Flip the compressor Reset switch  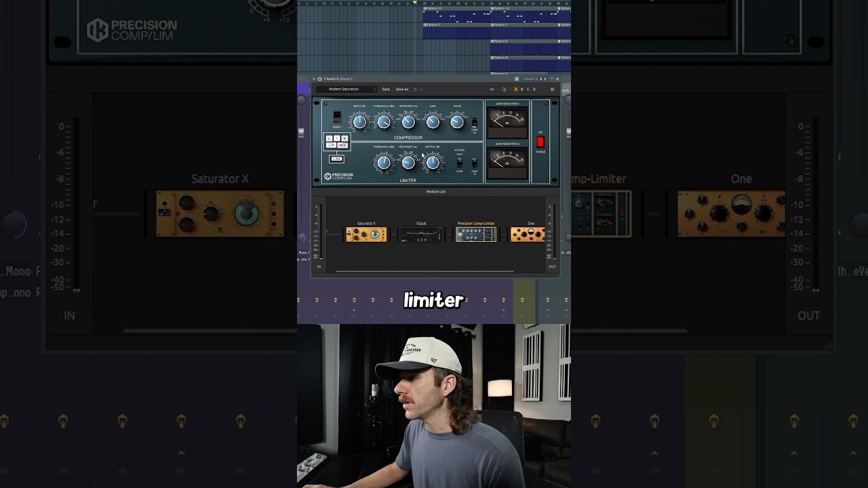tap(337, 117)
